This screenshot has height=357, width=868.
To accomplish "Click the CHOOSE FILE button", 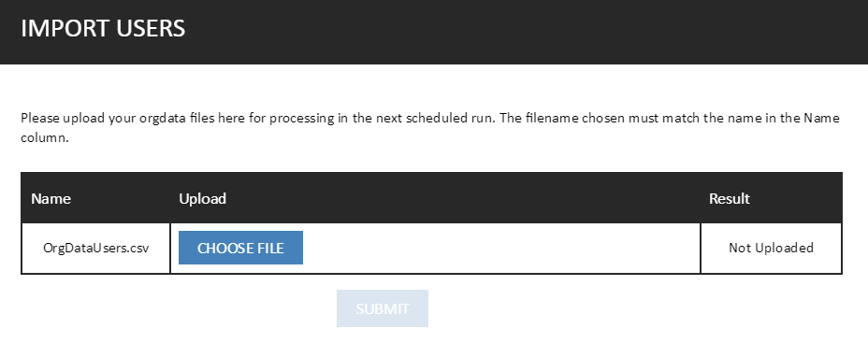I will tap(240, 248).
